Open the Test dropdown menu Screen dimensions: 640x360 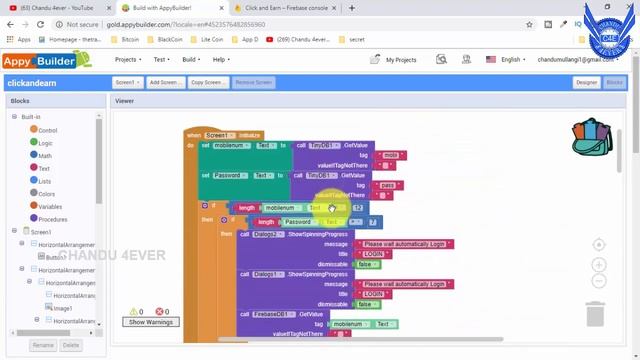coord(162,60)
